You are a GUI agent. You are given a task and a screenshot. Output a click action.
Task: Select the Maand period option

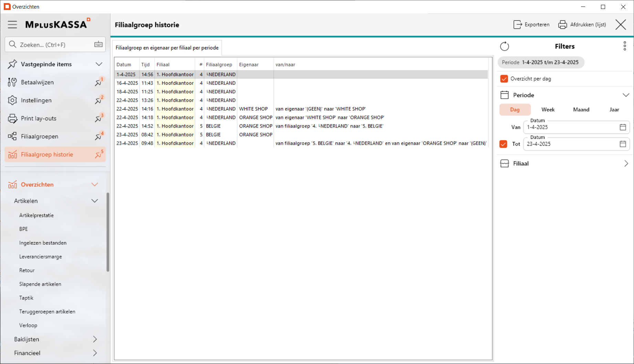581,110
